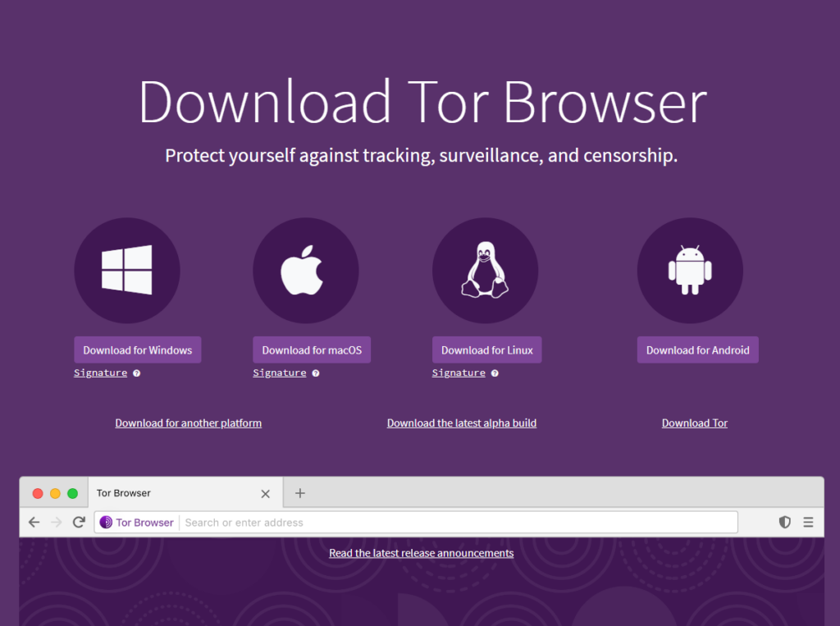The width and height of the screenshot is (840, 626).
Task: Open help icon next to Linux Signature
Action: (x=495, y=373)
